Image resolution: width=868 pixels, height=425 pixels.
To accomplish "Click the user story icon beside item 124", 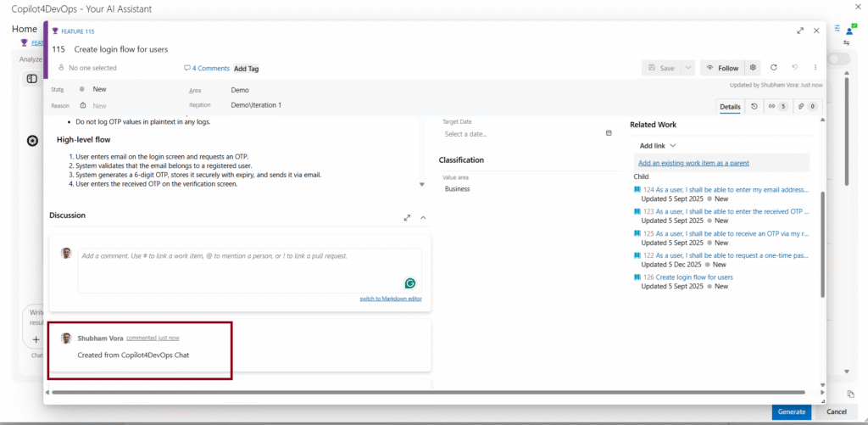I will (637, 189).
